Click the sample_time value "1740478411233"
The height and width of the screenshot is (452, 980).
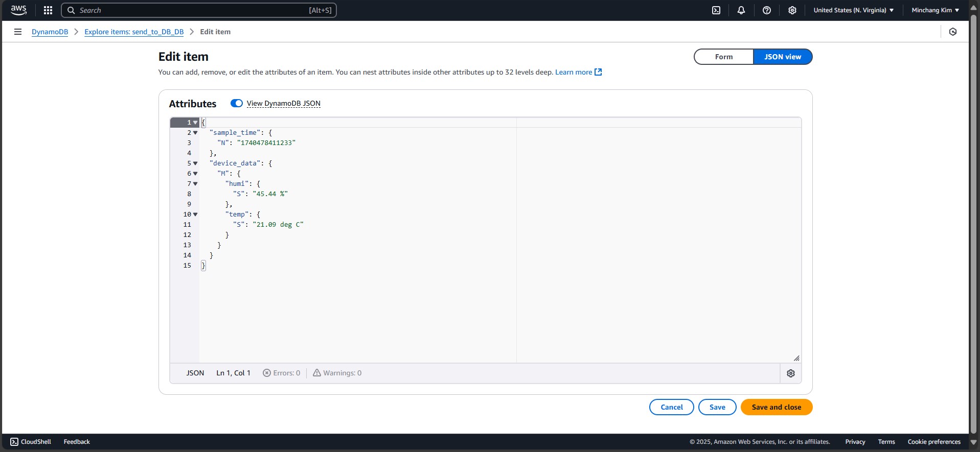pos(266,143)
